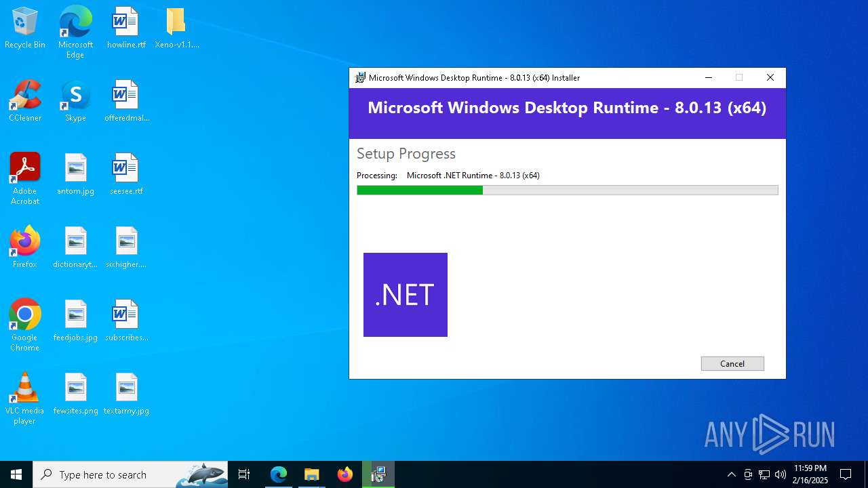Show hidden system tray icons
Viewport: 868px width, 488px height.
tap(731, 474)
